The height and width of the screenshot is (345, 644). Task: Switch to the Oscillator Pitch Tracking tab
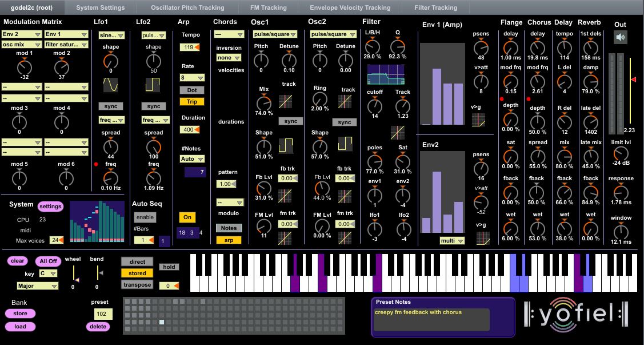pyautogui.click(x=187, y=7)
